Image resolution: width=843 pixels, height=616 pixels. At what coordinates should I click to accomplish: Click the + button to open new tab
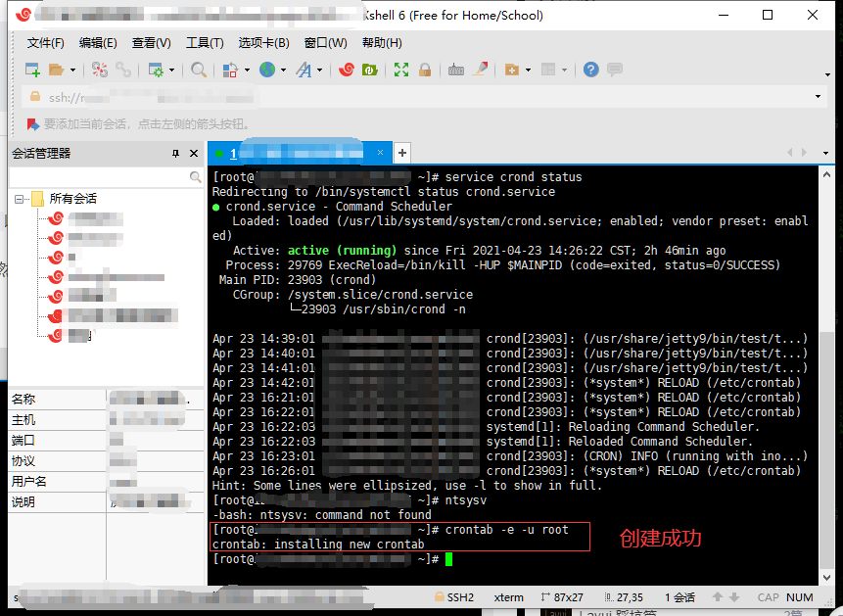tap(401, 153)
